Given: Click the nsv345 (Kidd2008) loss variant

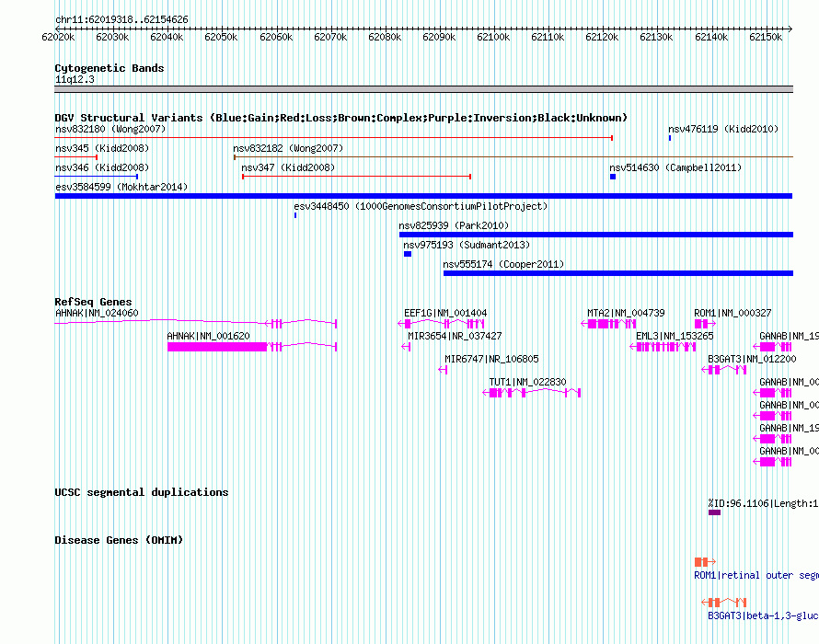Looking at the screenshot, I should [75, 156].
